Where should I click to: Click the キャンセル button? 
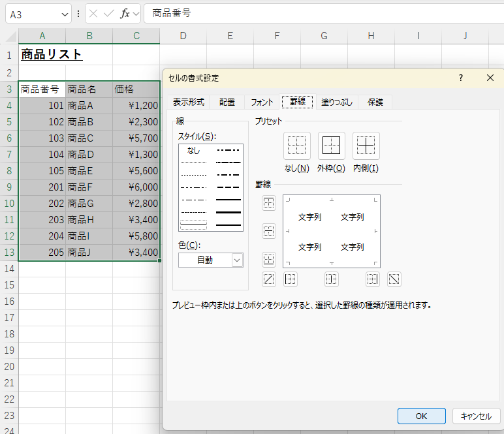(476, 416)
